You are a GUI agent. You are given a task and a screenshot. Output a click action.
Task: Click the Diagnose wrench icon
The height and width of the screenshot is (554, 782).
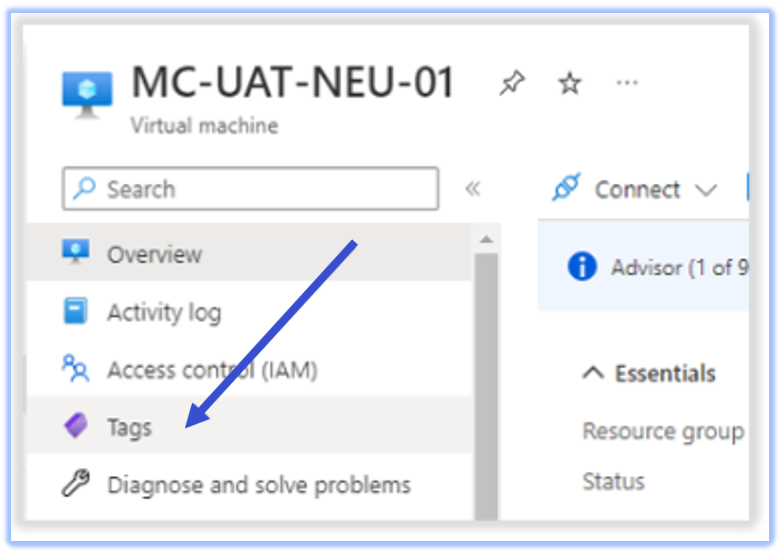pyautogui.click(x=75, y=483)
